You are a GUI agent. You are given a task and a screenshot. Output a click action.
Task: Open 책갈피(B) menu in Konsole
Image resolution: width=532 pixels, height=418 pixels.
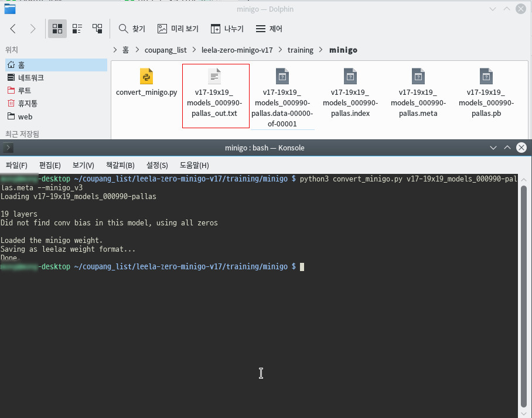click(x=120, y=165)
